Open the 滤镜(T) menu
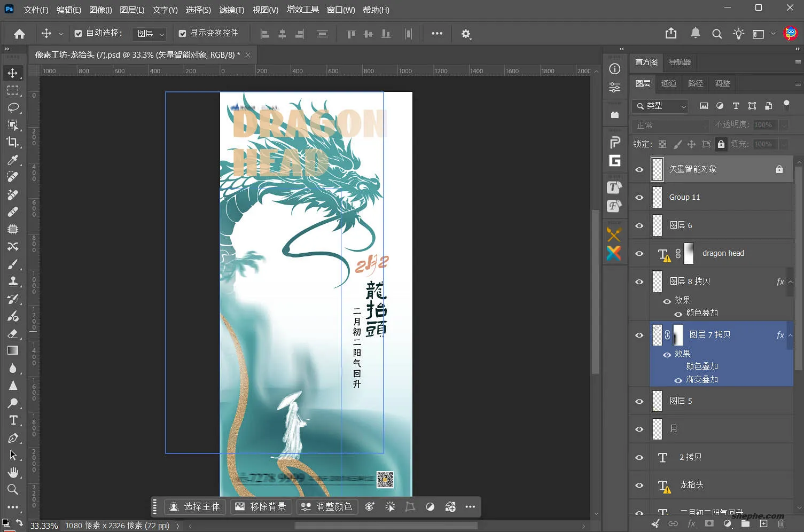 (x=232, y=10)
